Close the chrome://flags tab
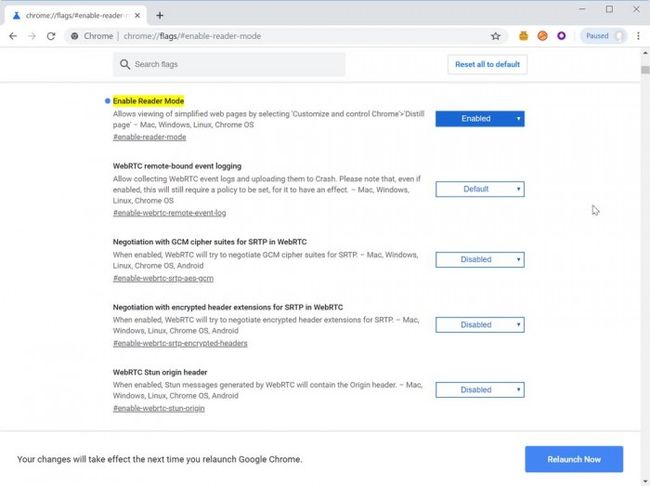 [x=137, y=16]
